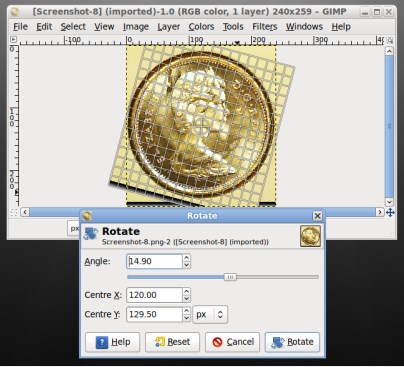
Task: Click the Rotate button to apply the rotation
Action: [x=292, y=342]
